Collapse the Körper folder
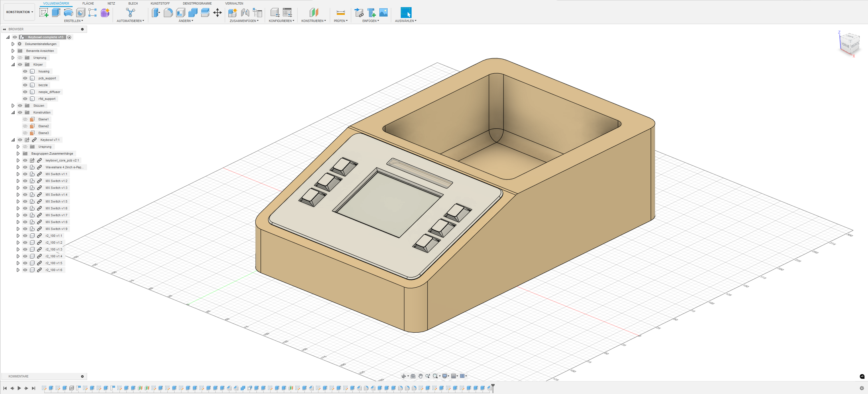This screenshot has height=394, width=868. 13,65
